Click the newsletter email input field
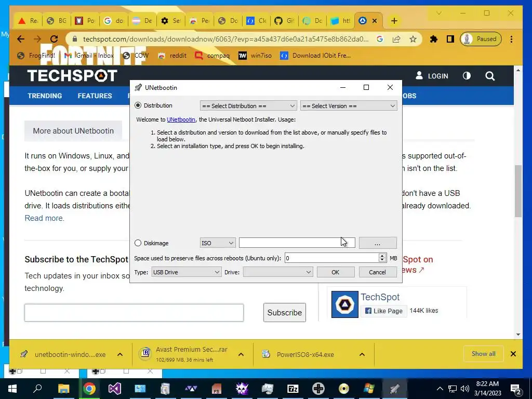The image size is (532, 399). click(134, 312)
